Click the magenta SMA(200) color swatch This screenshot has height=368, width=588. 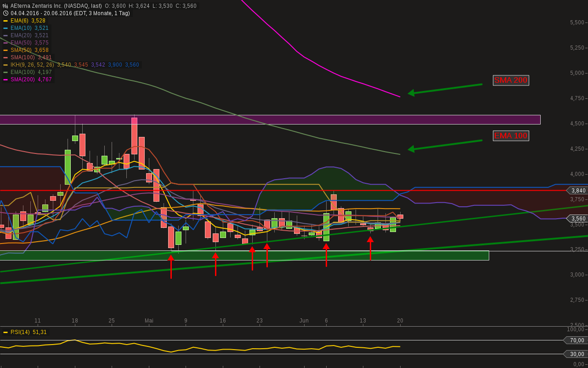[6, 79]
